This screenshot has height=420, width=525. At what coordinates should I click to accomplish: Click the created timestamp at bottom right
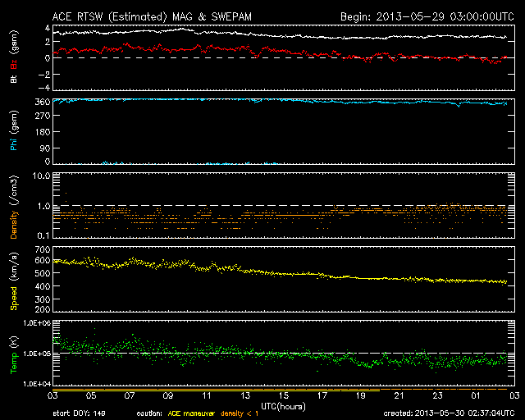[450, 413]
